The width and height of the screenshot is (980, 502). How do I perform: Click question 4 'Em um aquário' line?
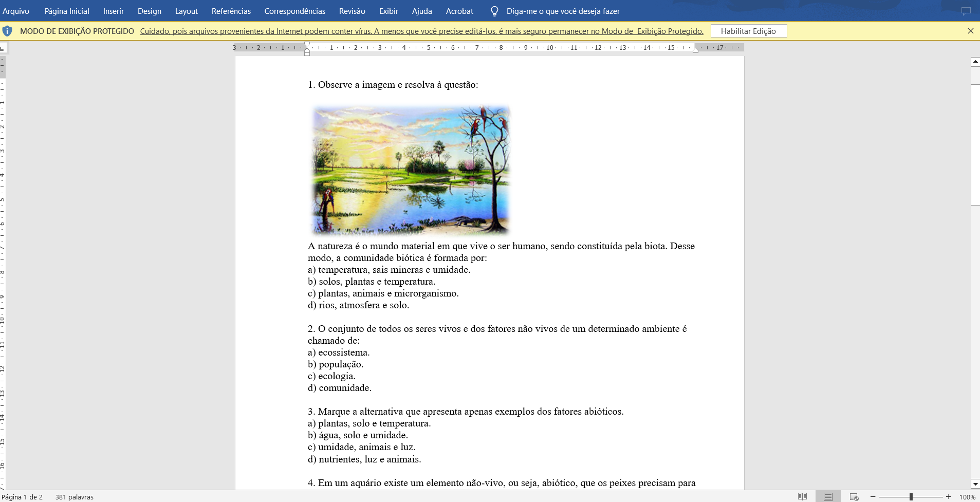pos(502,483)
